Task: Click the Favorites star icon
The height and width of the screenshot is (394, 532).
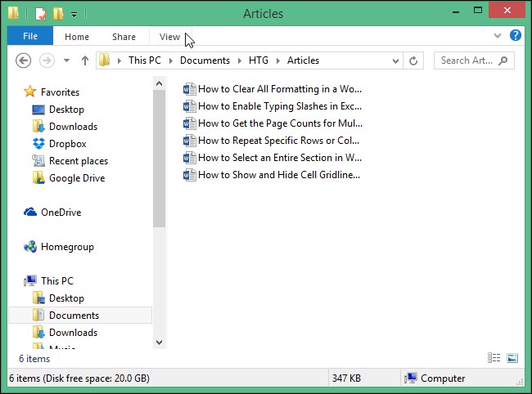Action: click(x=29, y=92)
